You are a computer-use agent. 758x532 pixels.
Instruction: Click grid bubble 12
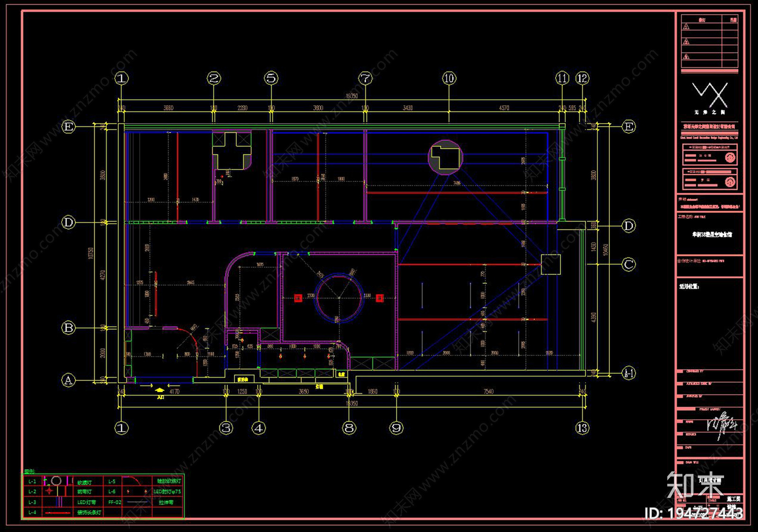pyautogui.click(x=582, y=78)
